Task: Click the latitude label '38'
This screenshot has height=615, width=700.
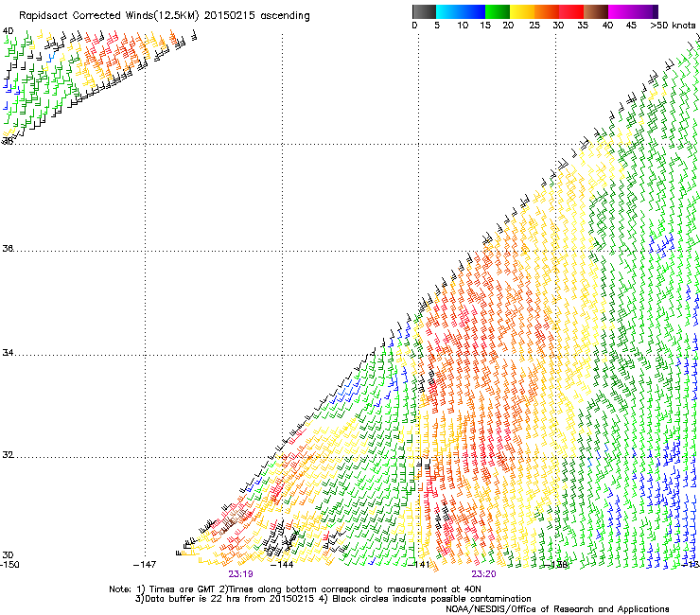Action: tap(8, 141)
